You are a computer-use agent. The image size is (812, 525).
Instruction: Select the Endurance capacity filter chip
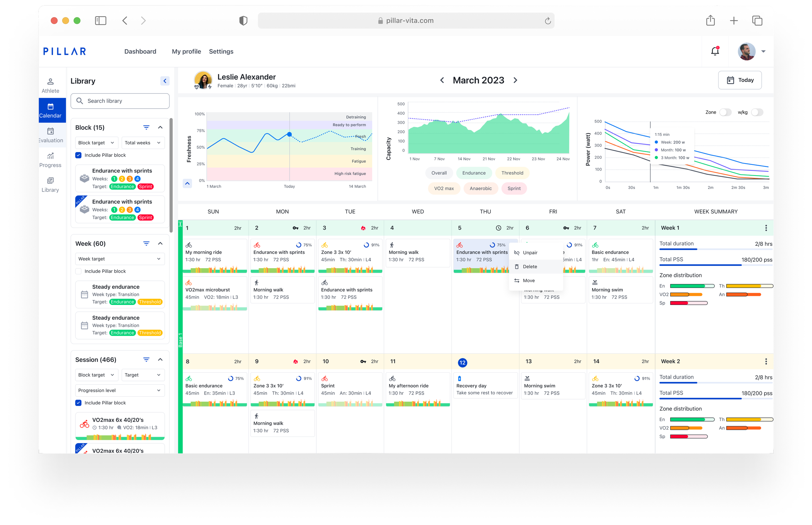click(474, 173)
